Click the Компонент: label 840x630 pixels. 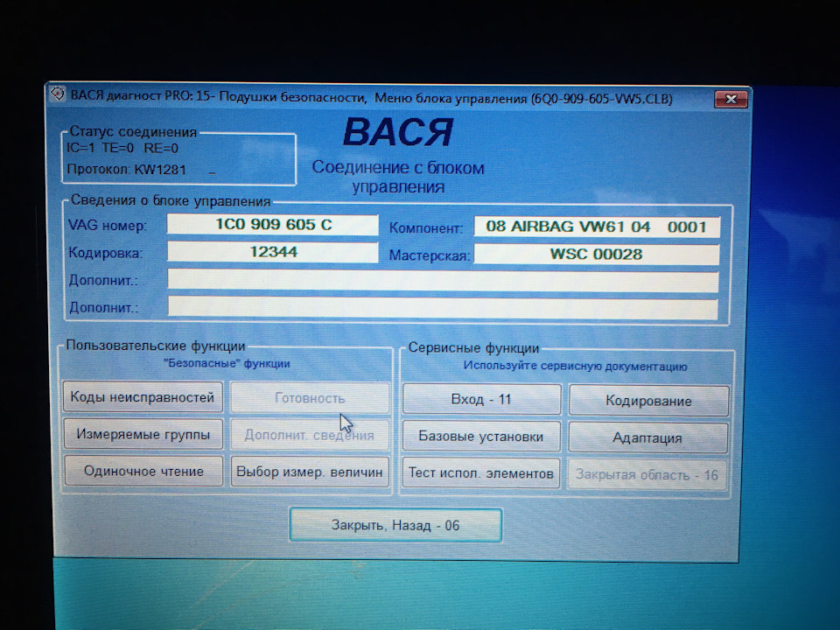click(x=426, y=228)
